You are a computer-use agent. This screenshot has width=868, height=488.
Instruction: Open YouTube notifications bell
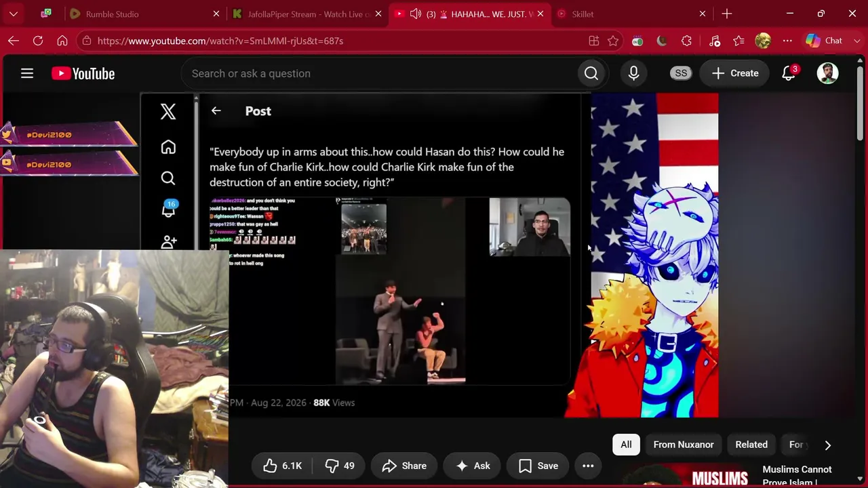pos(789,73)
